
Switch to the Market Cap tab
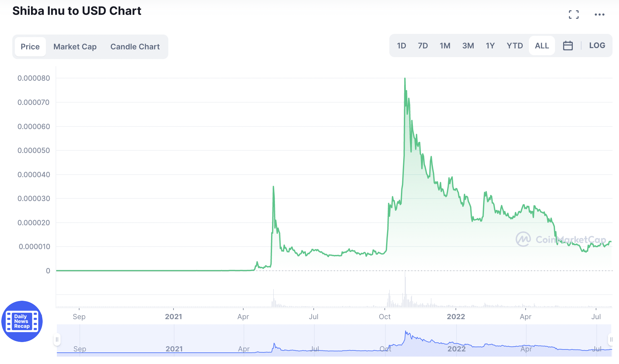(75, 46)
